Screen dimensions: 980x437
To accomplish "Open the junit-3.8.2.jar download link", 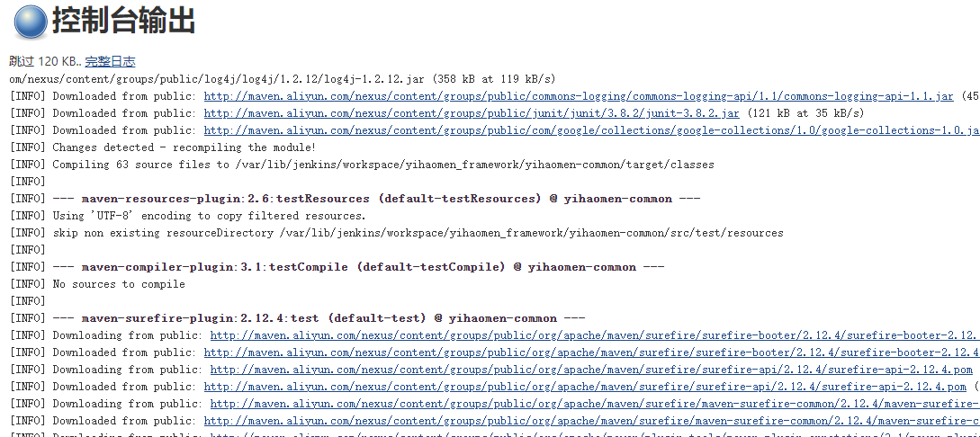I will tap(472, 113).
